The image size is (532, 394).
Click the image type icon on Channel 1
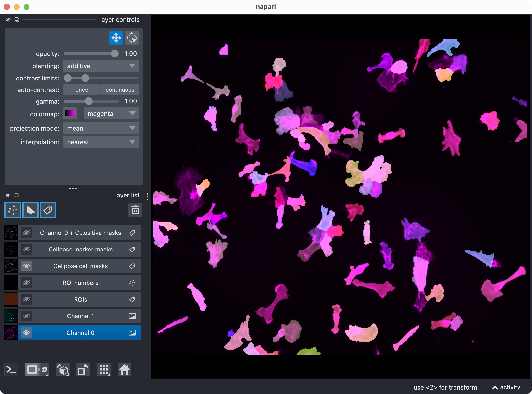(132, 316)
